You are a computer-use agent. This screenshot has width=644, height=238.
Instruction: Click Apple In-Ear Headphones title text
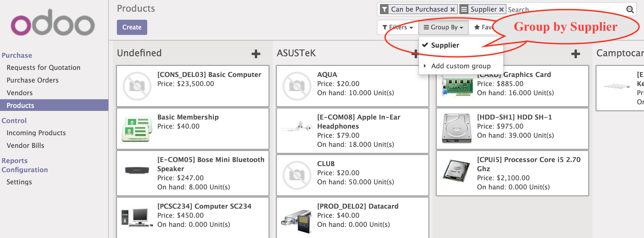pyautogui.click(x=359, y=122)
